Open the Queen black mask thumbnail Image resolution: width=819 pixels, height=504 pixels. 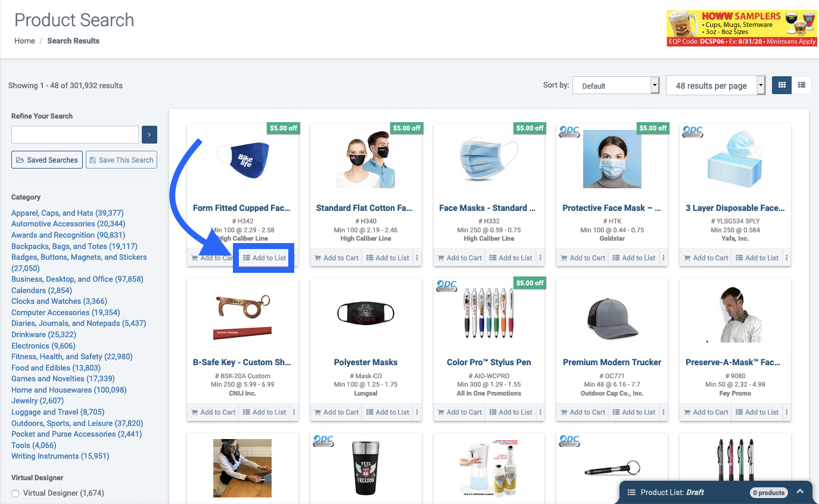tap(366, 314)
